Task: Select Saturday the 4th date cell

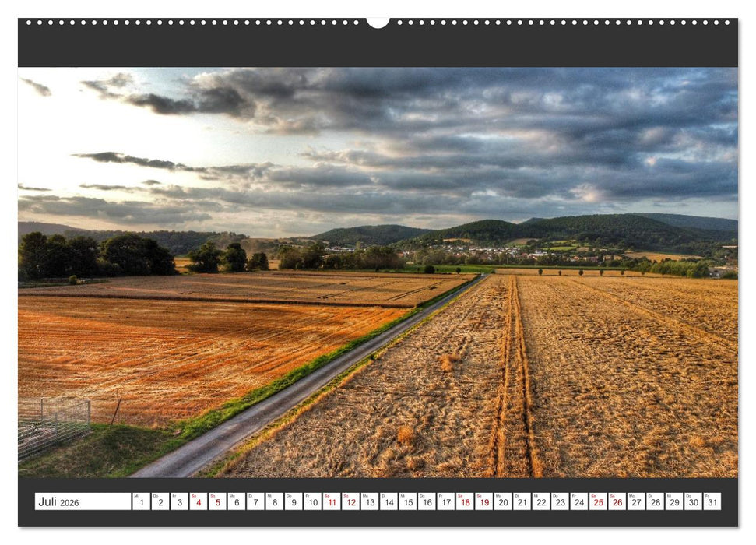Action: coord(198,501)
